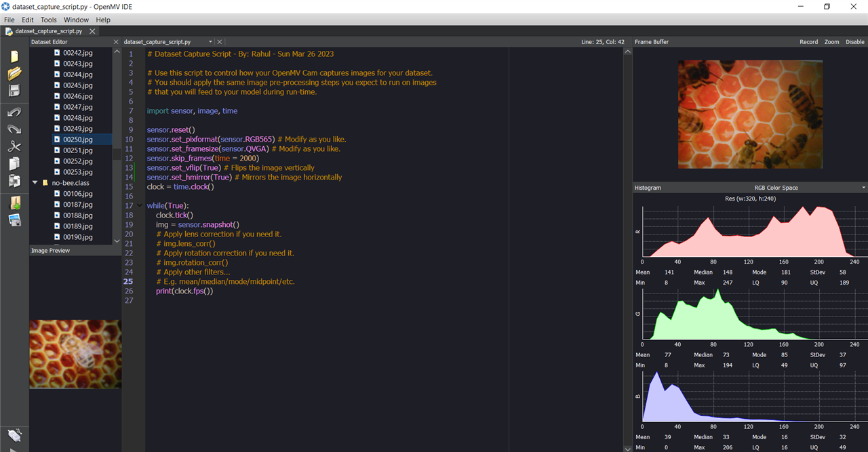Image resolution: width=868 pixels, height=452 pixels.
Task: Undo the last edit
Action: pyautogui.click(x=14, y=112)
